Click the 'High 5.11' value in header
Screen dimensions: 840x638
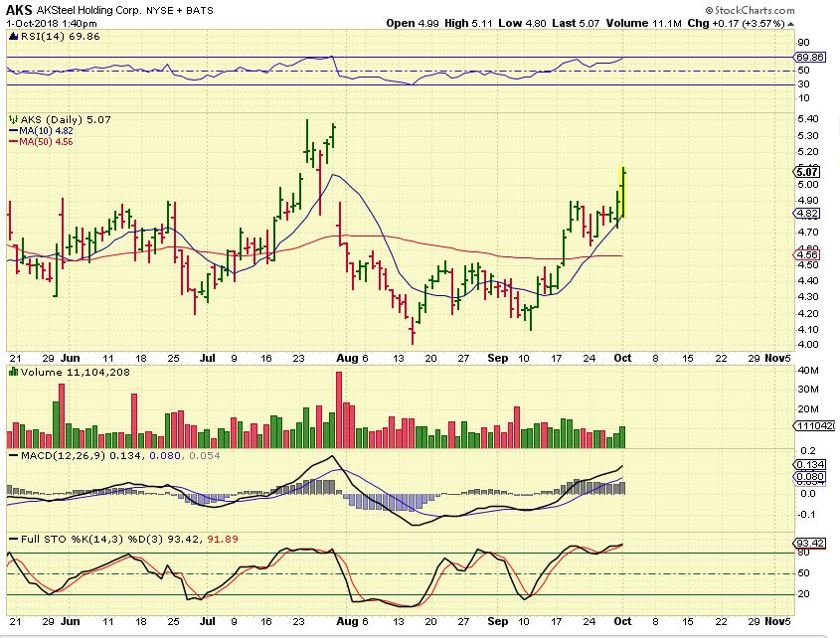click(468, 24)
